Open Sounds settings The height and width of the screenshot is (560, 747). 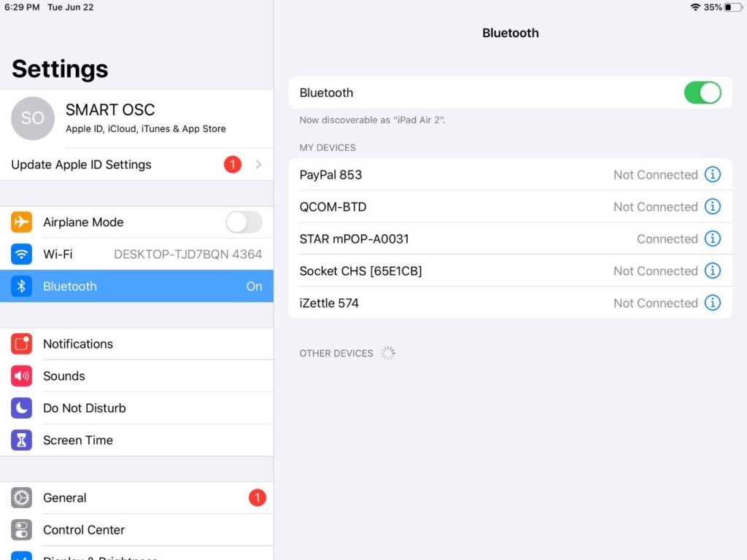coord(64,376)
